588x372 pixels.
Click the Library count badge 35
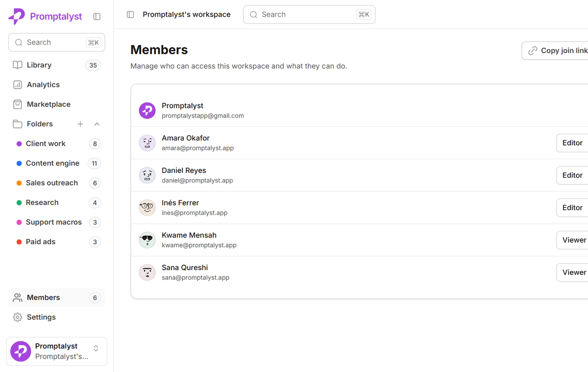point(93,65)
